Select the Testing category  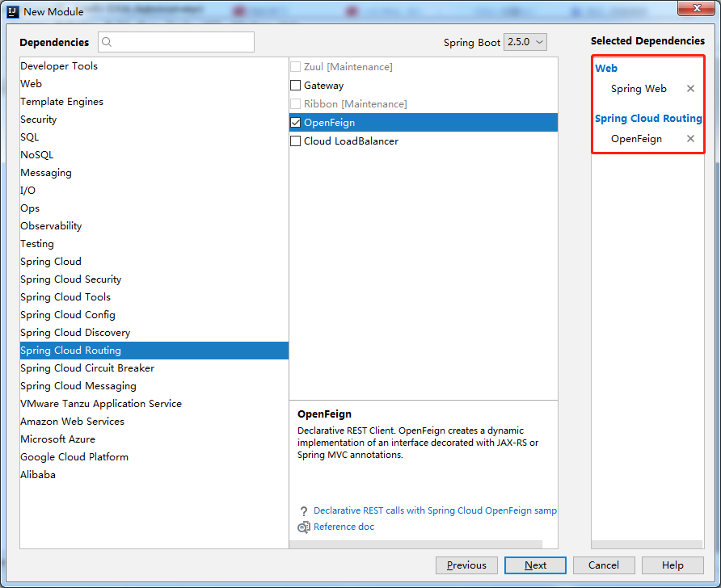tap(154, 243)
